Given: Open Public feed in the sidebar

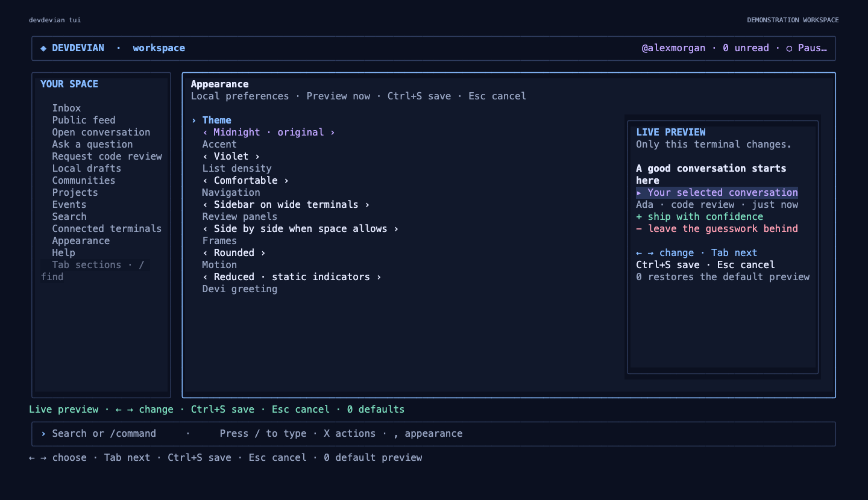Looking at the screenshot, I should click(84, 120).
